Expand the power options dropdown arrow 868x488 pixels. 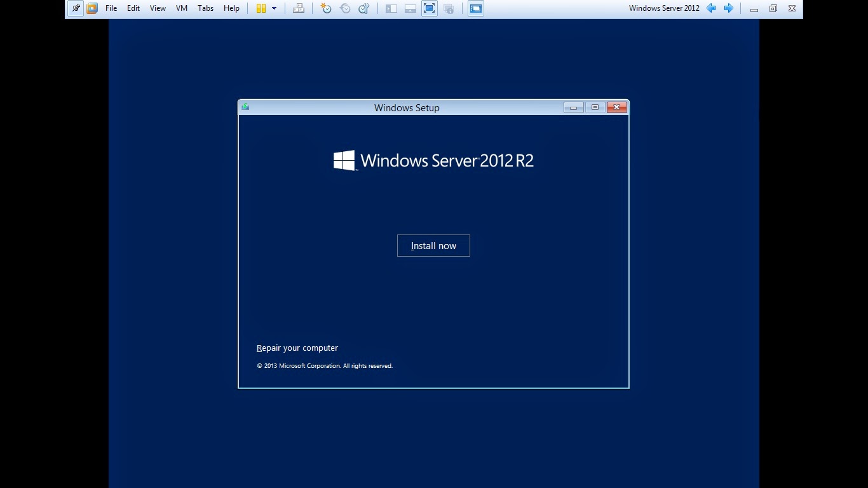click(275, 8)
